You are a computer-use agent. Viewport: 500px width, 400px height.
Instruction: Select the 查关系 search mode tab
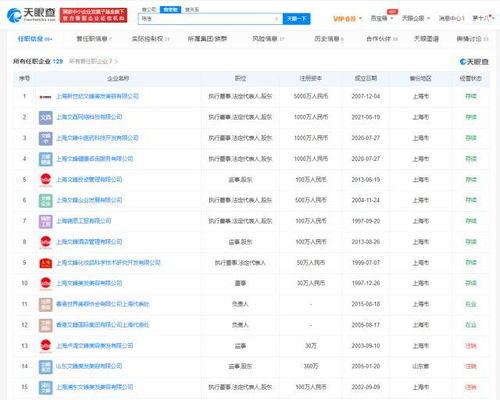192,10
